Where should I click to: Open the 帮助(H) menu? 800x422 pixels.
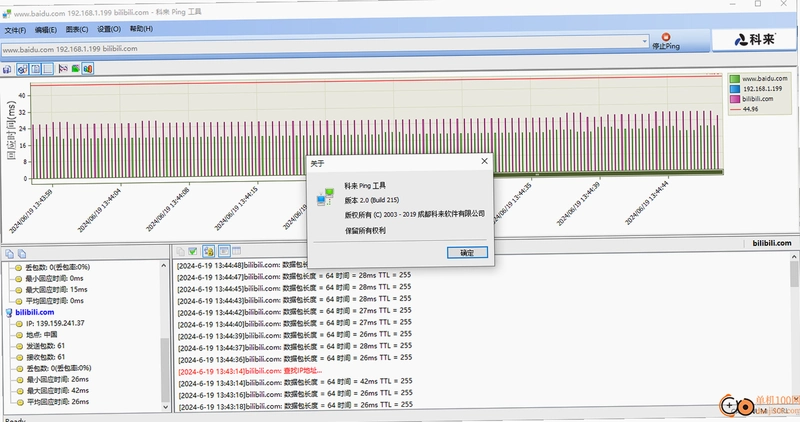point(141,29)
